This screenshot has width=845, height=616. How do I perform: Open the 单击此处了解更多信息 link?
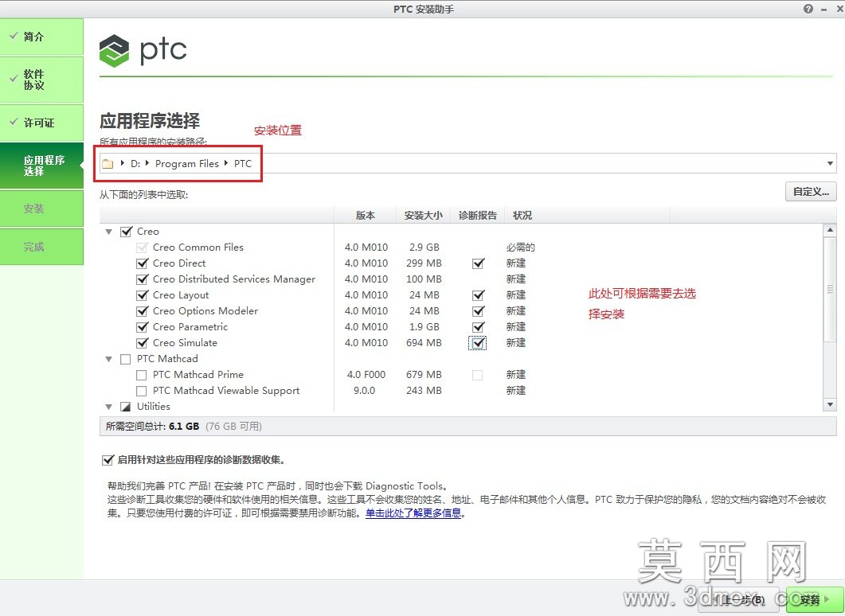pyautogui.click(x=413, y=513)
